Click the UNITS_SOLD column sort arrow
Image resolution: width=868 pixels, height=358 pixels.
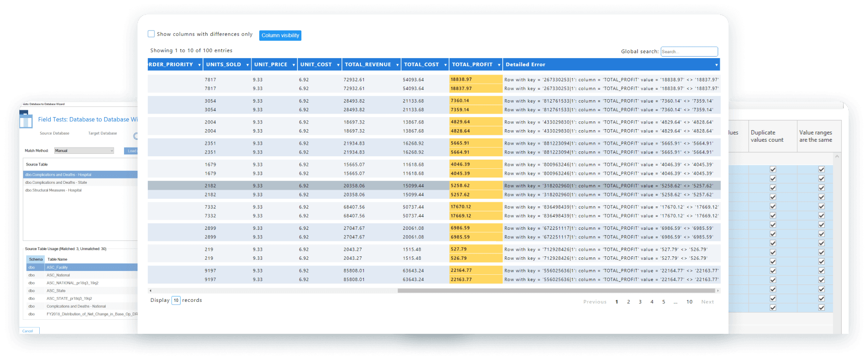point(248,65)
